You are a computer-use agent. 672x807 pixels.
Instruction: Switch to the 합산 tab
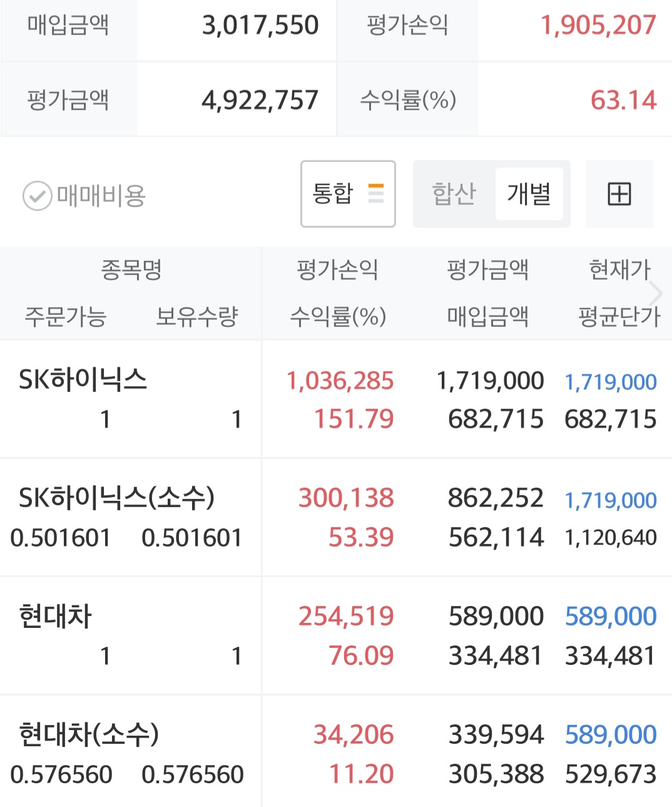[454, 194]
